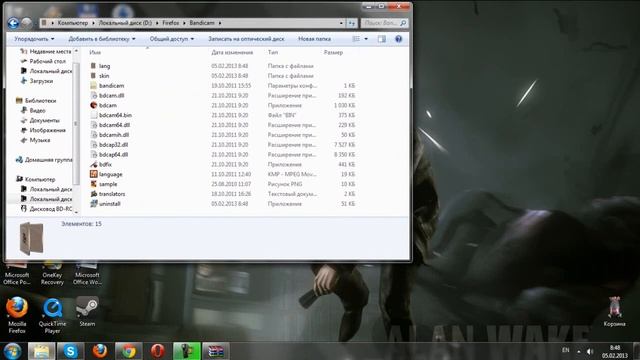
Task: Select the bdcam.dll file icon
Action: (93, 95)
